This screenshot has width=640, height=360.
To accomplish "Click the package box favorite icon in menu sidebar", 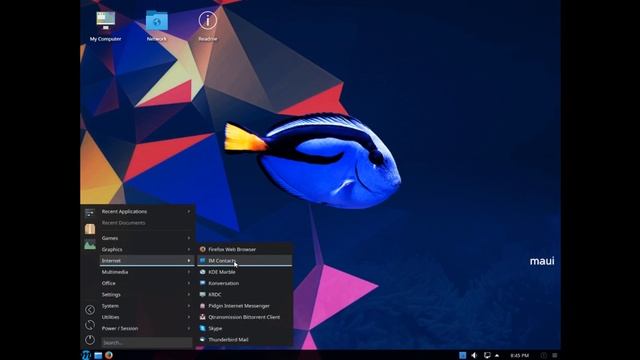I will (90, 229).
